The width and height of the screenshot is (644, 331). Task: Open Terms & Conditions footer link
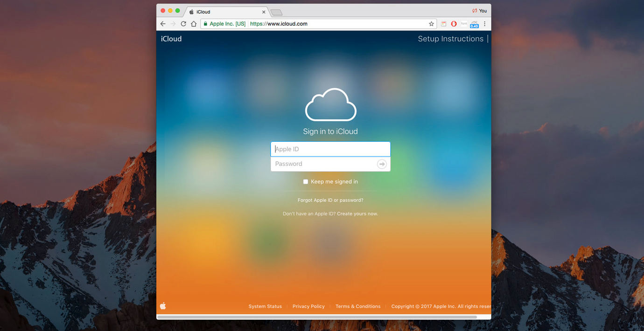pos(358,306)
